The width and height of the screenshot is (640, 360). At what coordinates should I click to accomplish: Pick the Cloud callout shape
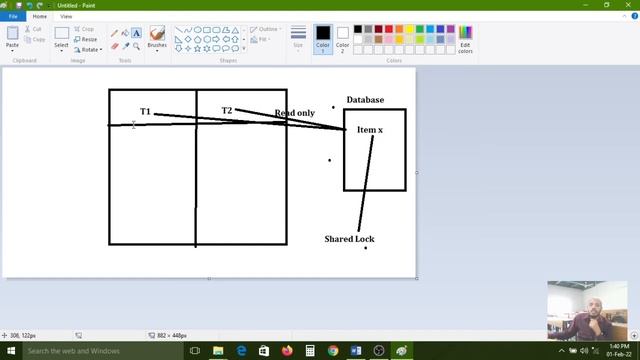[x=236, y=49]
